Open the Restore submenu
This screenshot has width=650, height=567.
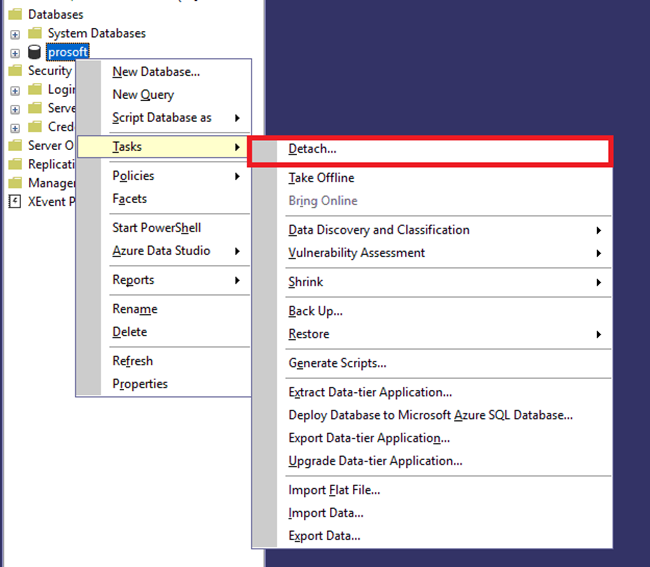[x=308, y=334]
